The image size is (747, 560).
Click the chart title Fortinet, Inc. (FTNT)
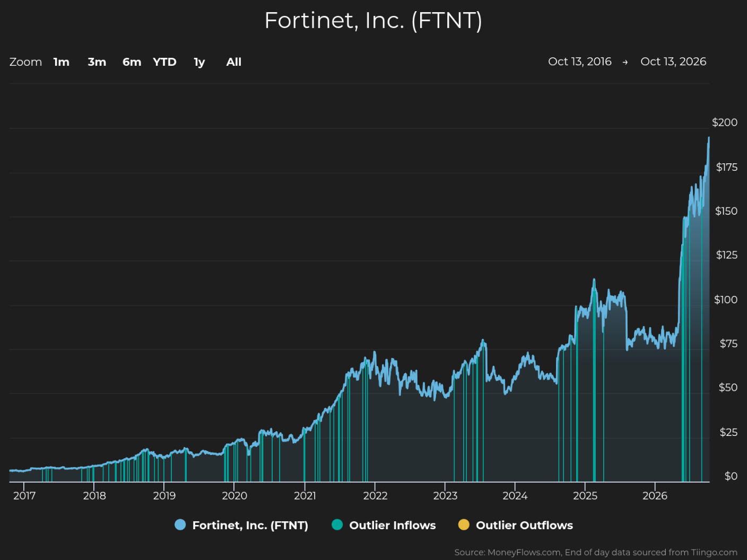pyautogui.click(x=373, y=21)
